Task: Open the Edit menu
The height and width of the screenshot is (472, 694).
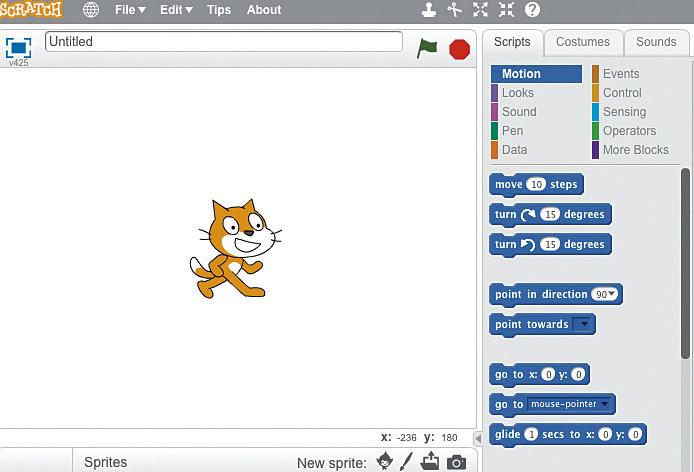Action: click(x=176, y=10)
